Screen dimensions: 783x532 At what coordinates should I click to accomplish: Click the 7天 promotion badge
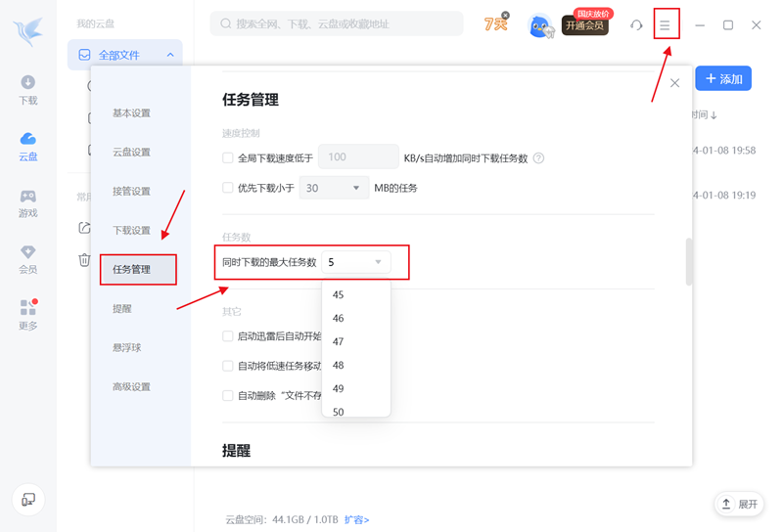click(x=495, y=23)
